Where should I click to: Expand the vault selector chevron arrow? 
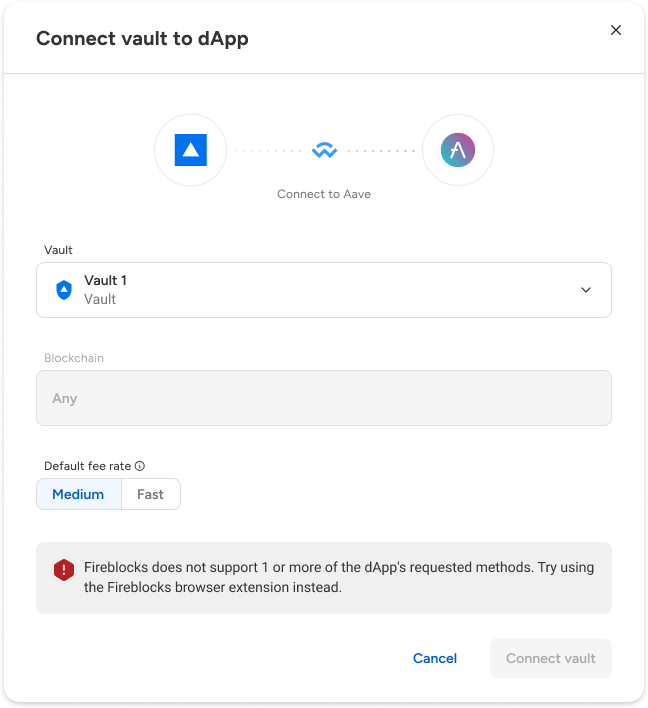(x=586, y=290)
